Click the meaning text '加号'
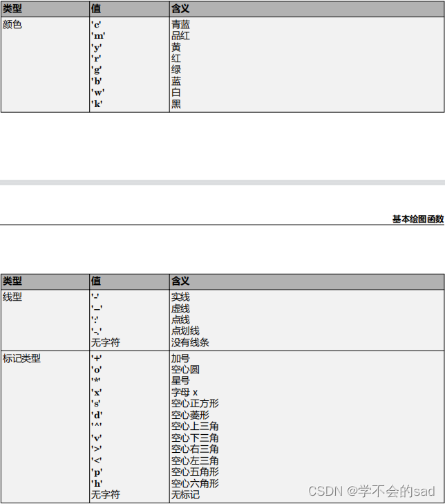445x504 pixels. pos(180,358)
